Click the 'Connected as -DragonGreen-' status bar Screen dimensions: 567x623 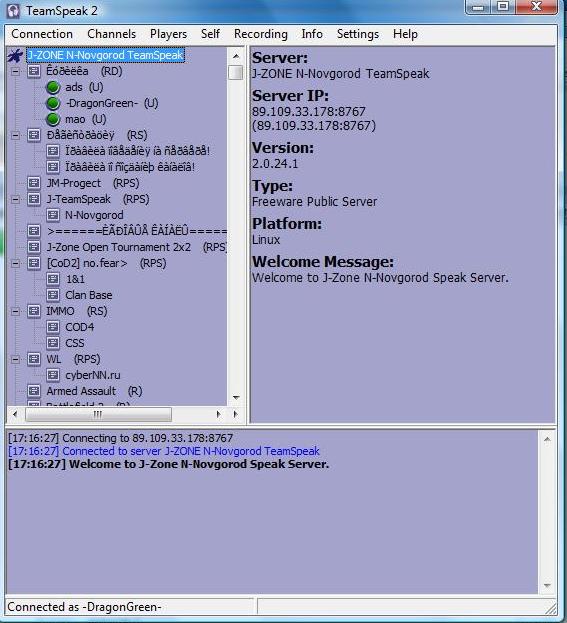(130, 607)
